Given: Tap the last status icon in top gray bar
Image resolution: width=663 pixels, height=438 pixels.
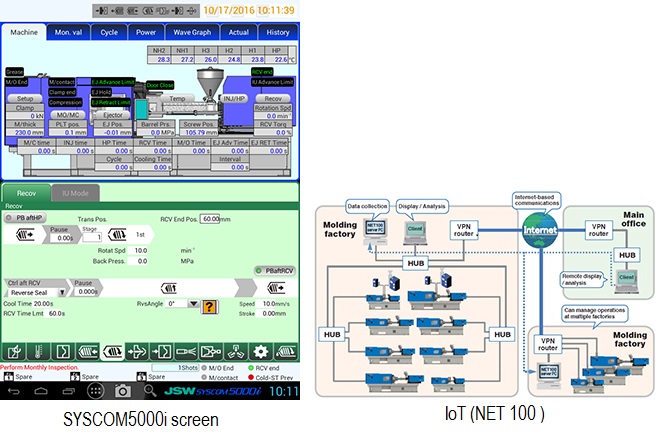Looking at the screenshot, I should coord(192,11).
